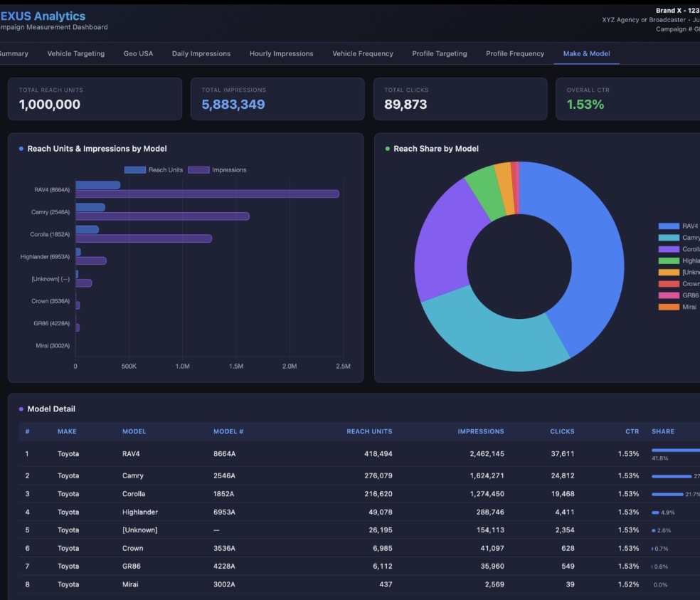Click the Reach Share by Model heading
The image size is (700, 600).
(435, 149)
